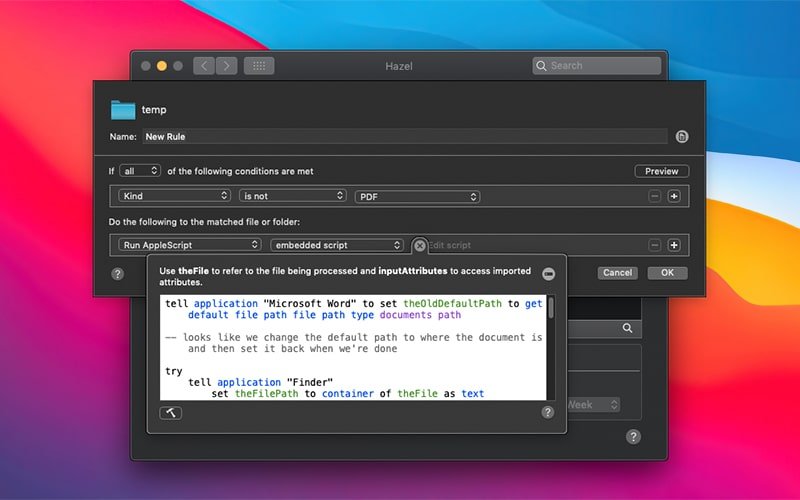The height and width of the screenshot is (500, 800).
Task: Click the minus circle button in script popover
Action: pyautogui.click(x=548, y=274)
